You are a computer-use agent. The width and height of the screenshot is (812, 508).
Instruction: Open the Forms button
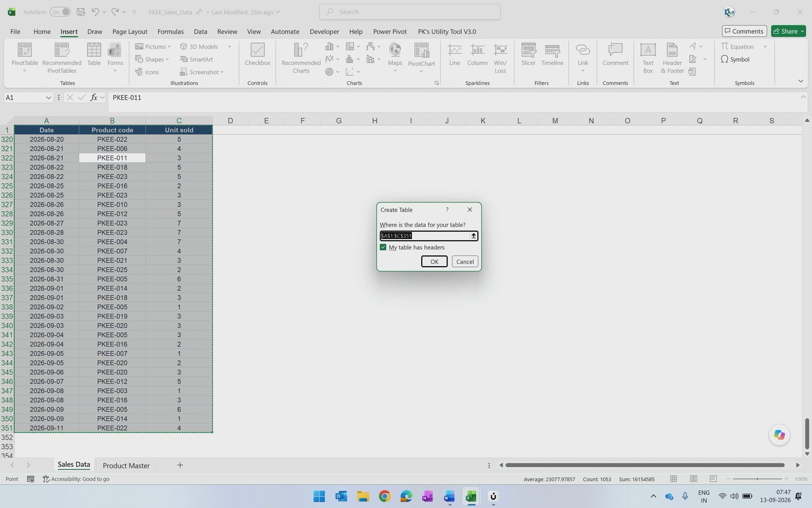click(115, 57)
